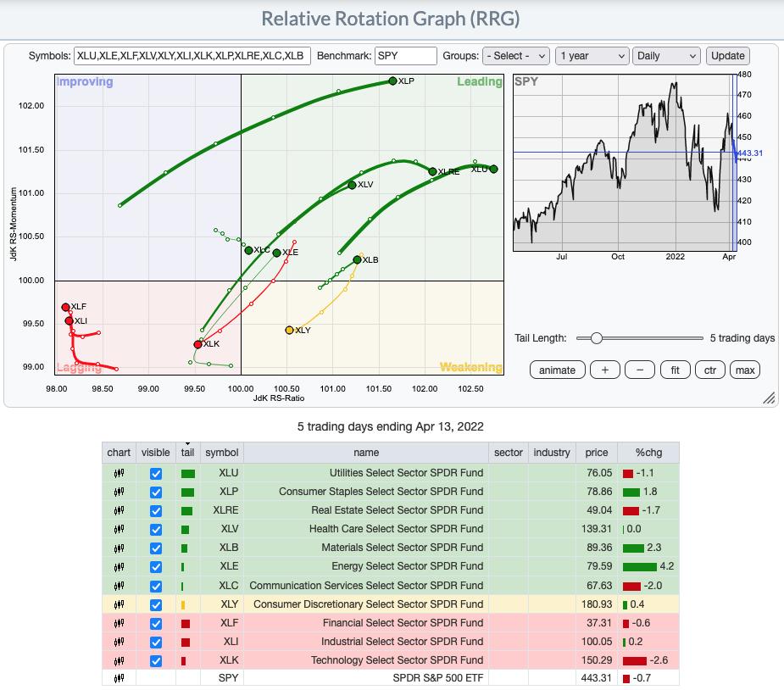Open chart icon for XLY row

(119, 604)
